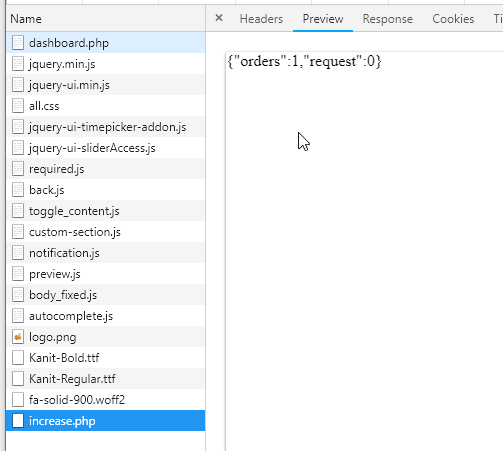Open the Preview tab
503x451 pixels.
[x=323, y=19]
